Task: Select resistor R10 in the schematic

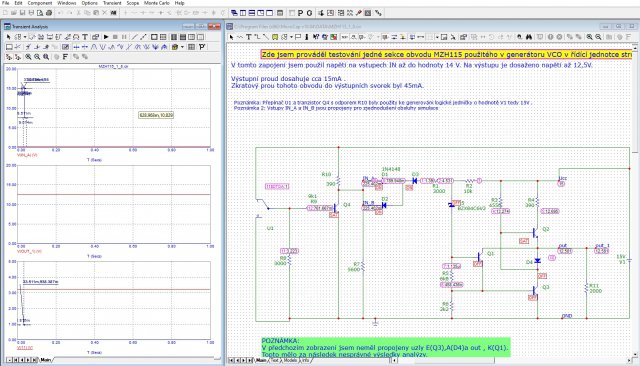Action: [338, 181]
